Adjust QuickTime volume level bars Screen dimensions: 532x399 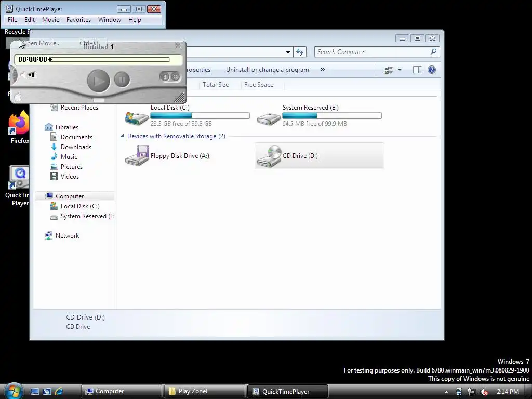(x=32, y=75)
